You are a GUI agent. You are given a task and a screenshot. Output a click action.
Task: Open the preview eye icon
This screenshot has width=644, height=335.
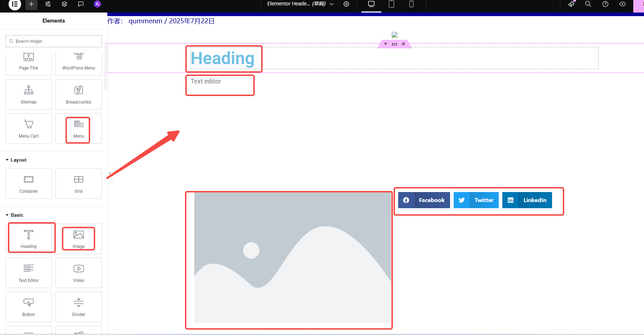pos(622,4)
